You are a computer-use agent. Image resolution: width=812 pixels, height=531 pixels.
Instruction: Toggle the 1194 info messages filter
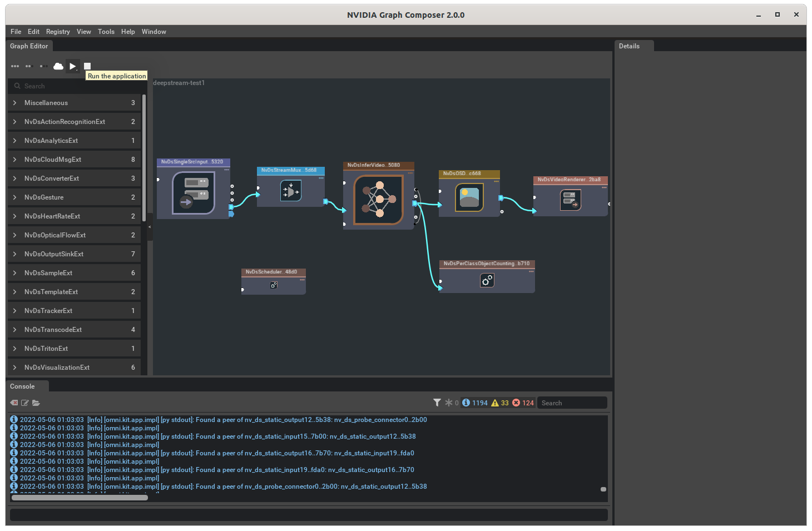coord(473,402)
